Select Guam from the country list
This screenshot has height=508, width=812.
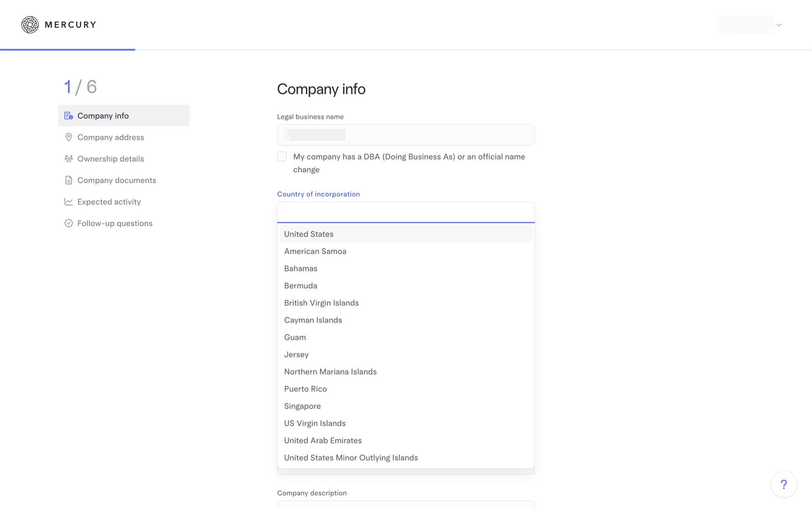point(406,337)
